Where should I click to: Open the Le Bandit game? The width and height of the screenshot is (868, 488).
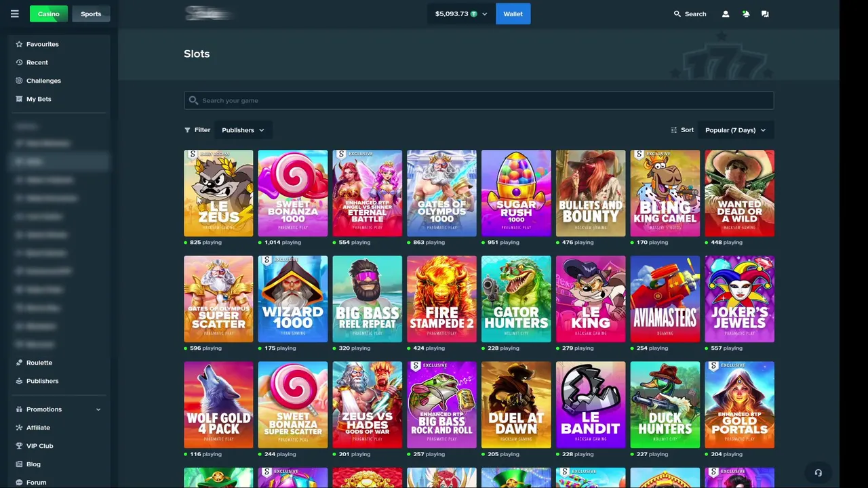point(591,405)
